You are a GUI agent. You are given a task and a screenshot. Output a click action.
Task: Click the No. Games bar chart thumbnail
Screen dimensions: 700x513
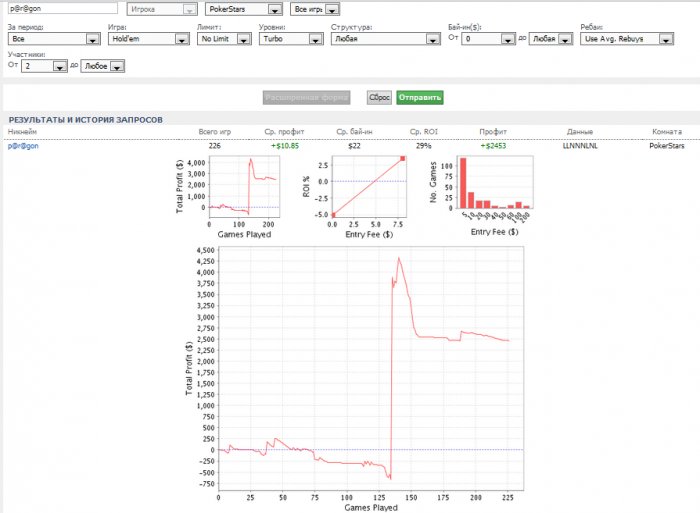point(481,195)
